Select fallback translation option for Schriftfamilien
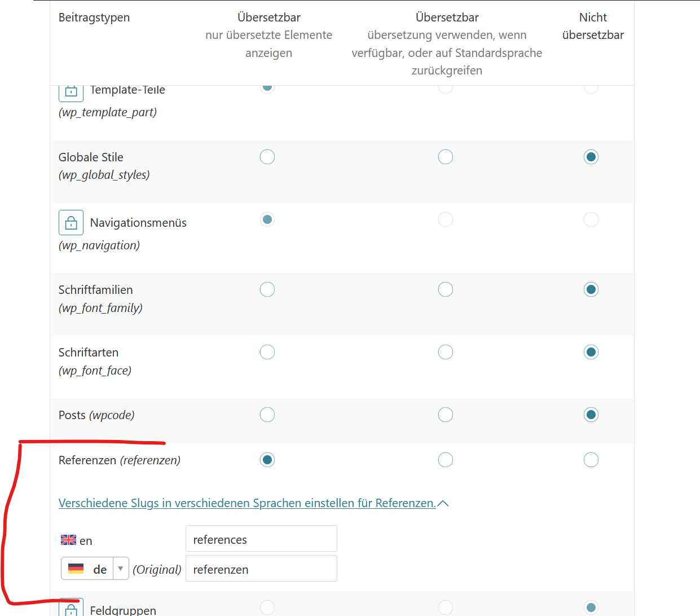 446,289
